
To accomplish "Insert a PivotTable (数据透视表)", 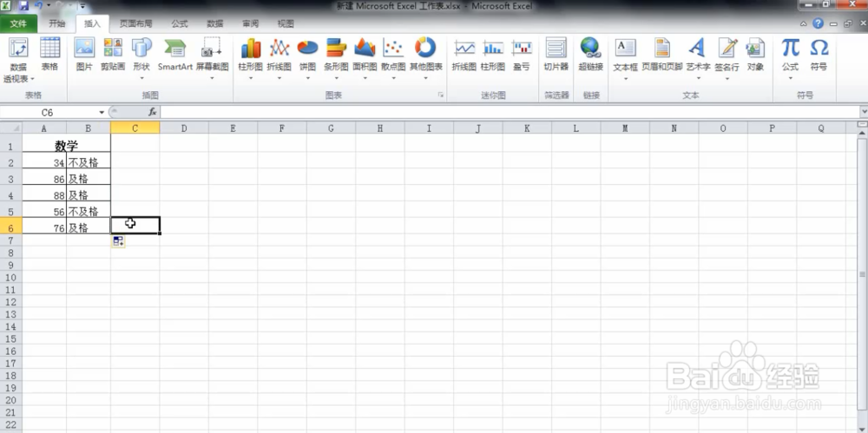I will click(18, 61).
